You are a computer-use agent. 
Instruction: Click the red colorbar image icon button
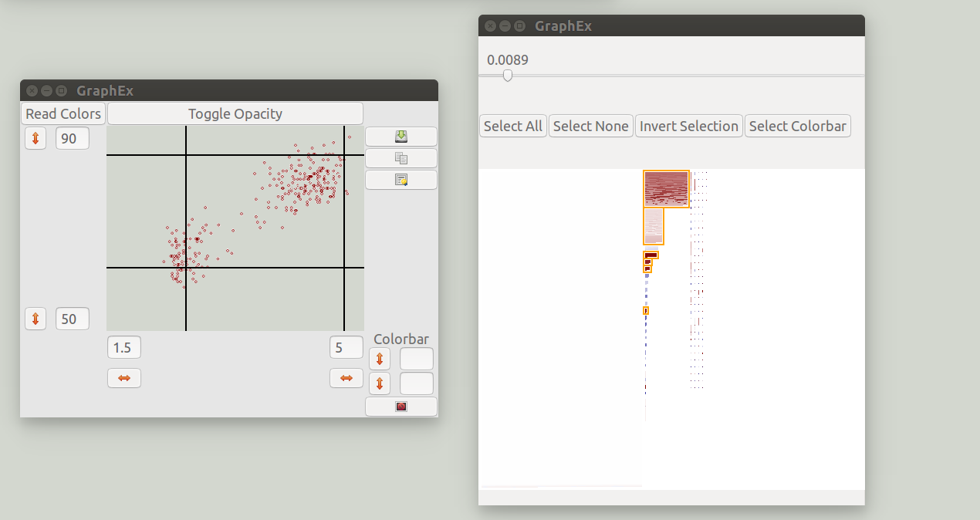click(401, 407)
